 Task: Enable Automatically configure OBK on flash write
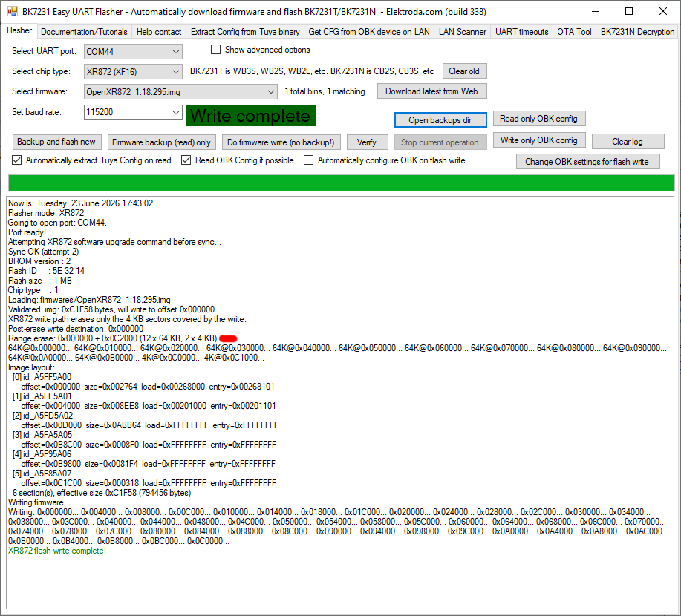(308, 160)
